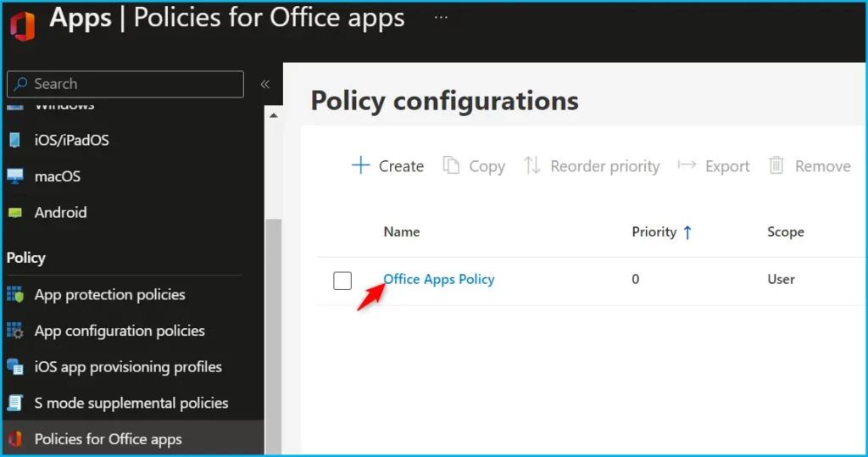Click the App protection policies icon
Image resolution: width=868 pixels, height=457 pixels.
15,295
